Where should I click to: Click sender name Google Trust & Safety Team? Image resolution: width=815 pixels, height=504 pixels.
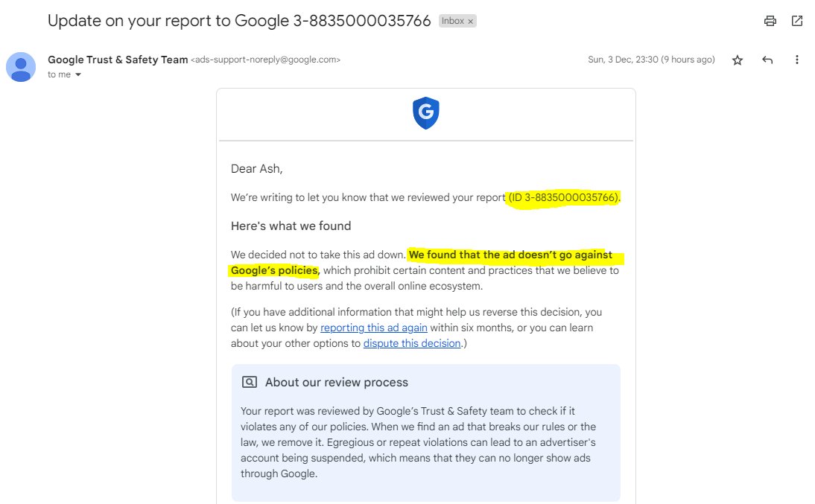point(118,60)
